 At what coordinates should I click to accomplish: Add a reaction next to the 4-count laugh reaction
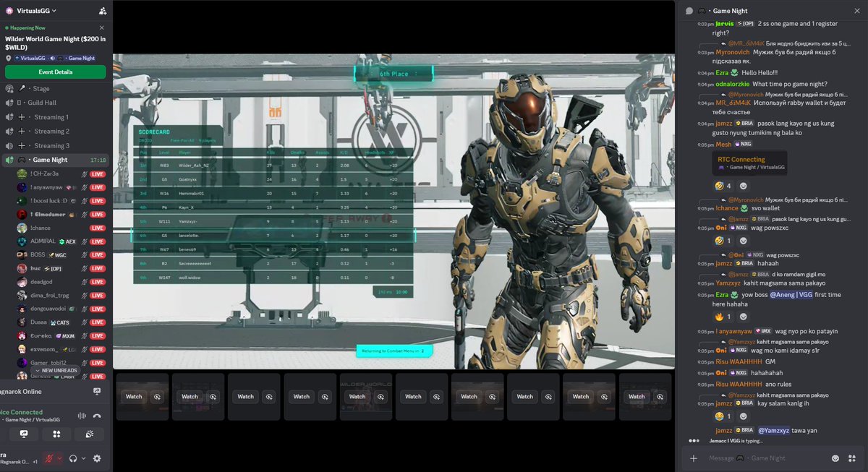pos(743,186)
